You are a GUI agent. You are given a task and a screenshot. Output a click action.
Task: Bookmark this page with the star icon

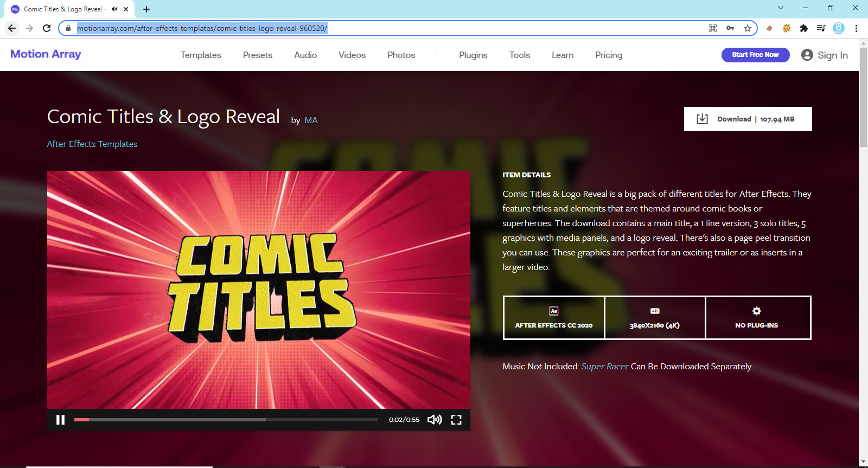click(x=748, y=28)
